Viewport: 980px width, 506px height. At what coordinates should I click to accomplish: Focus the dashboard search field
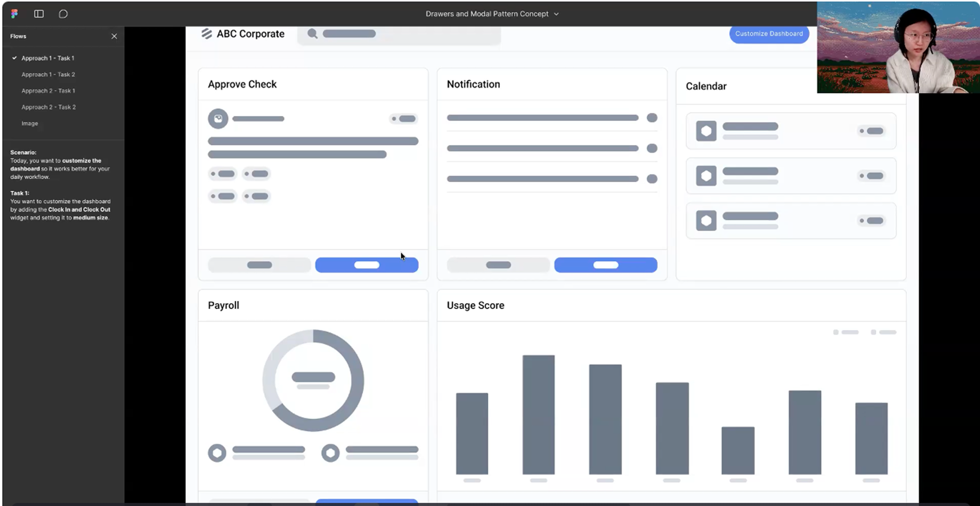point(399,34)
